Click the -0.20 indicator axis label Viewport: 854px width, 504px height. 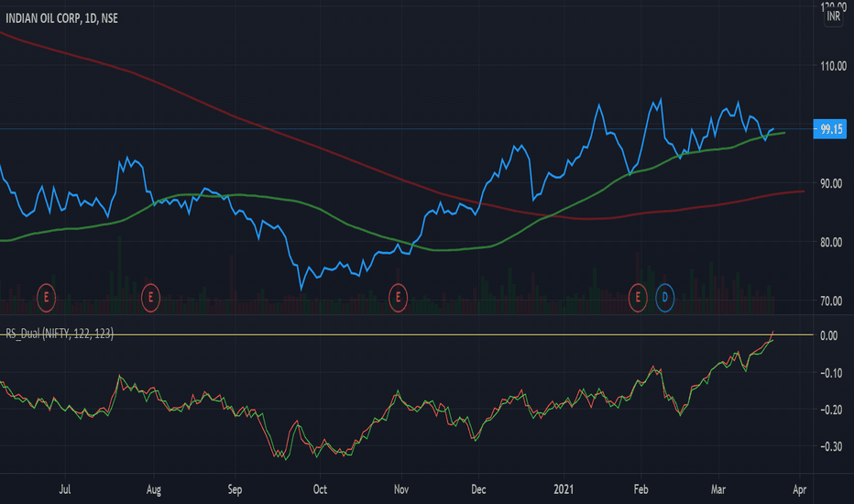tap(829, 410)
